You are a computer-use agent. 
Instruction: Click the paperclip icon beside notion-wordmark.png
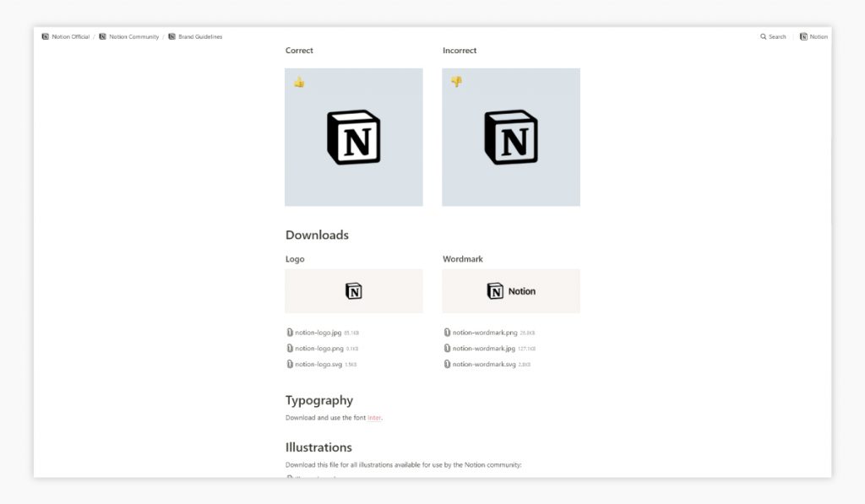pos(447,333)
